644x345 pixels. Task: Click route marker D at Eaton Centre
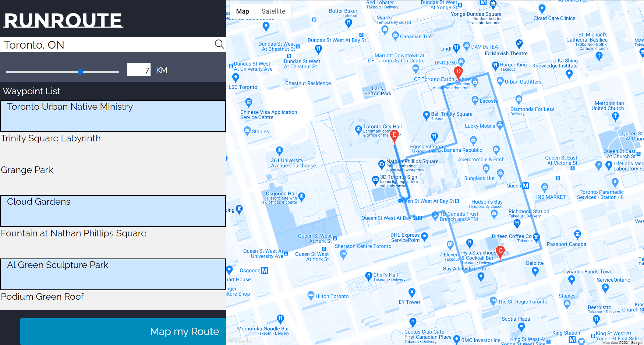pyautogui.click(x=458, y=73)
